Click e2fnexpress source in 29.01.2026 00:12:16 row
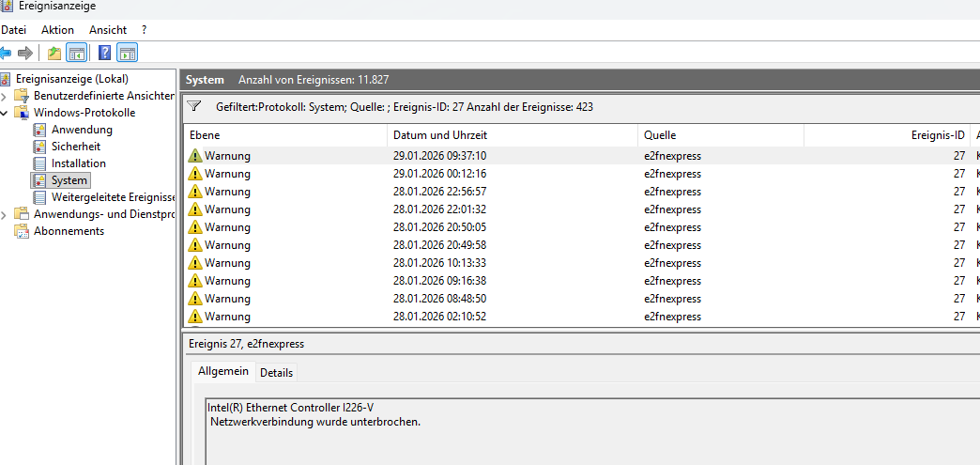 click(672, 174)
